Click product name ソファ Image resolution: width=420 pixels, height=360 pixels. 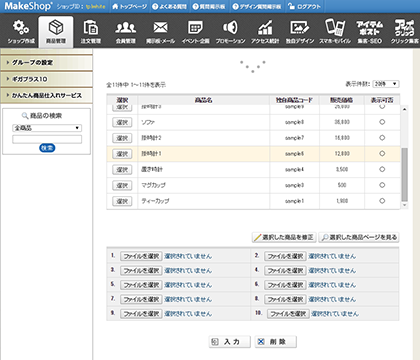(148, 122)
